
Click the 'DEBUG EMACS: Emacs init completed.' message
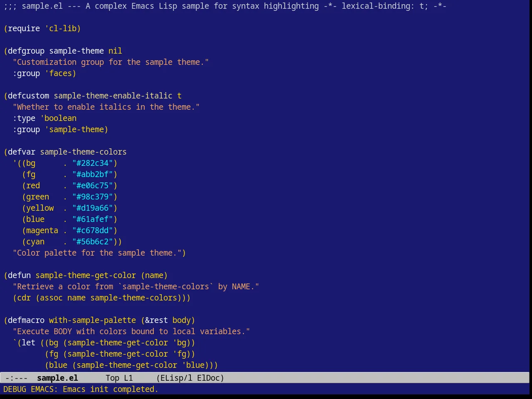click(81, 389)
